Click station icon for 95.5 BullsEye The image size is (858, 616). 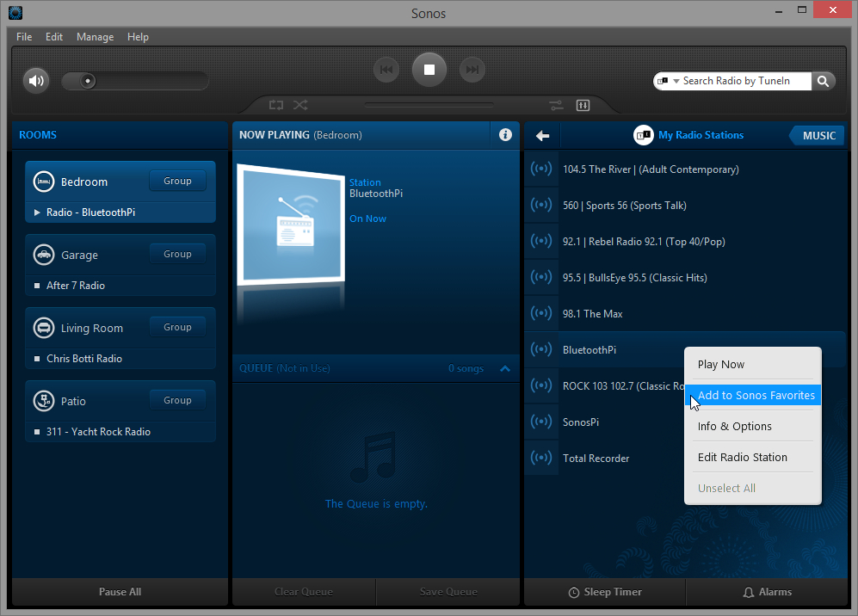click(x=541, y=277)
